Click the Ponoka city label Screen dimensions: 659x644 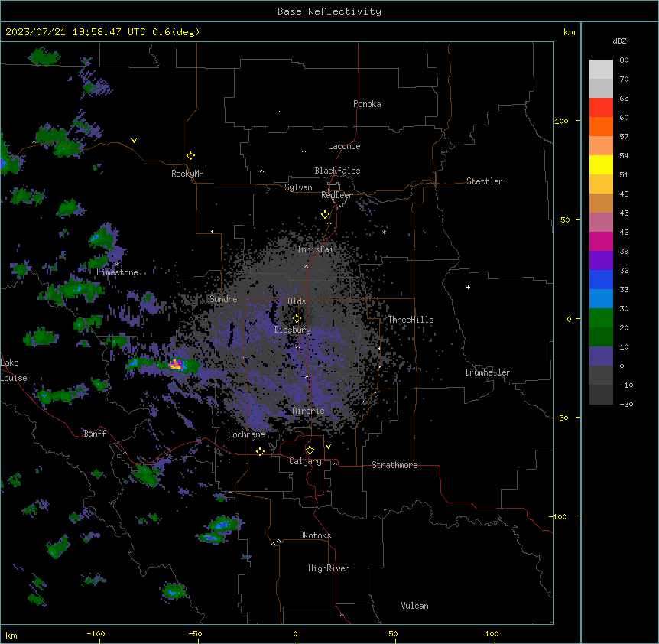click(367, 104)
